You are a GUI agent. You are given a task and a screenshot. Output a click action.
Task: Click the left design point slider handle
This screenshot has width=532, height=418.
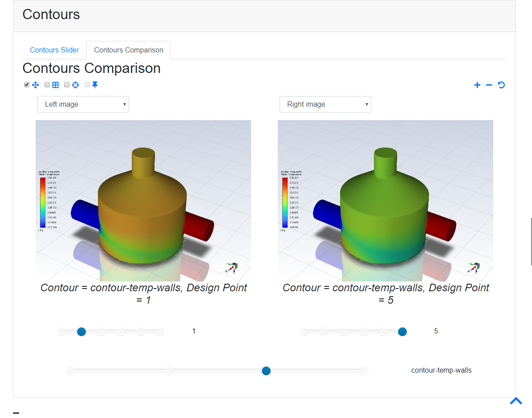tap(81, 332)
